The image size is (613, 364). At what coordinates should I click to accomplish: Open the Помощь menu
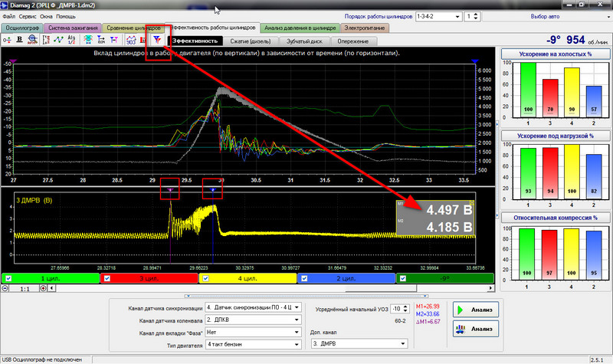tap(66, 16)
